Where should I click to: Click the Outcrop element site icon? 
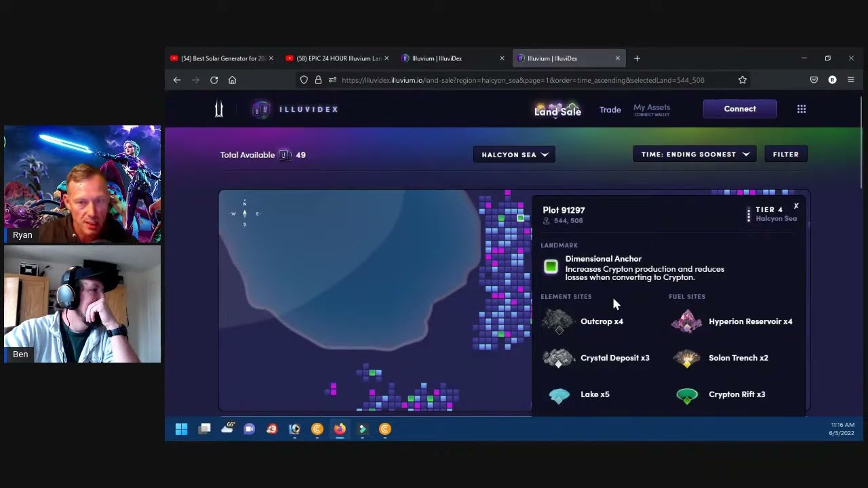point(559,321)
